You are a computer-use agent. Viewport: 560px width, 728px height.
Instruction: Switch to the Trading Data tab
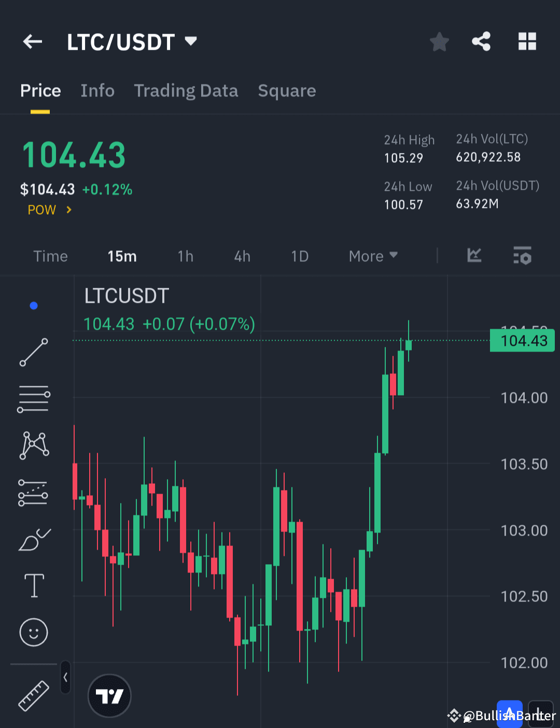(x=186, y=91)
